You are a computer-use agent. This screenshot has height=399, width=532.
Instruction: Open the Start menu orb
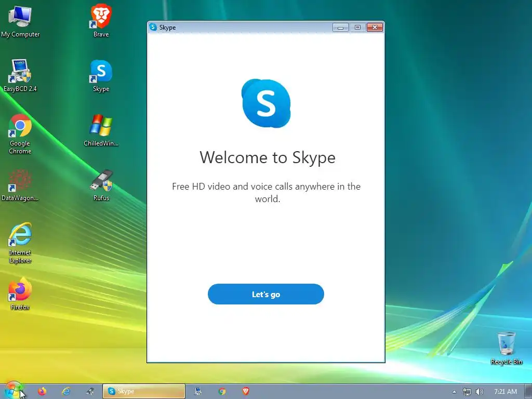14,391
